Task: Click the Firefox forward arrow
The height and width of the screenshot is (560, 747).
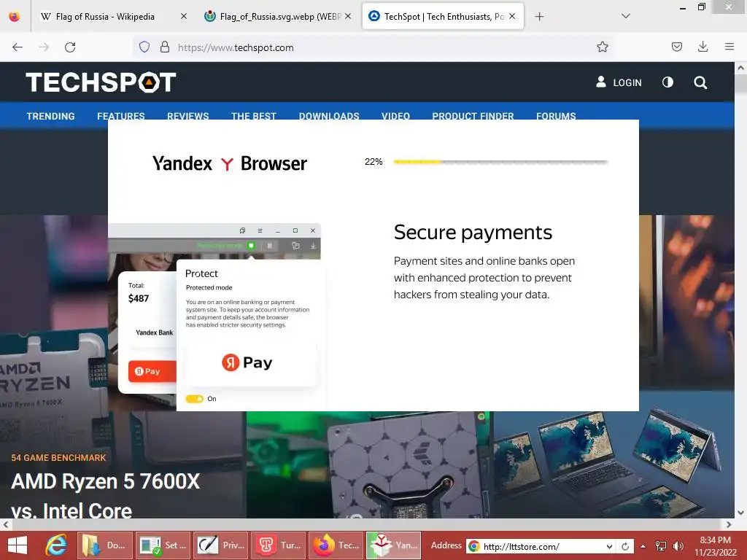Action: tap(44, 47)
